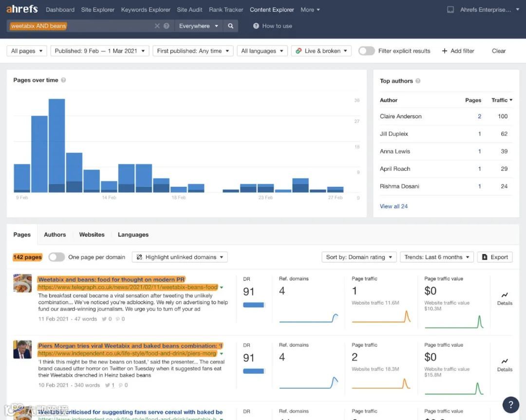The width and height of the screenshot is (526, 420).
Task: Open the View all 24 authors link
Action: [394, 206]
